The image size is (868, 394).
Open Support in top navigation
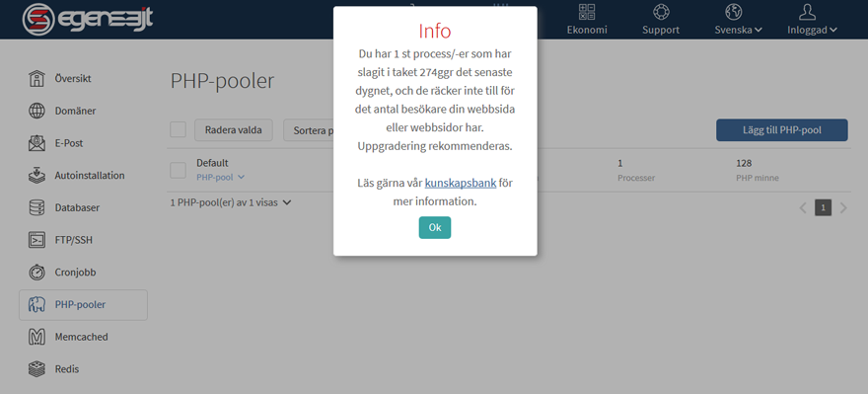click(661, 30)
